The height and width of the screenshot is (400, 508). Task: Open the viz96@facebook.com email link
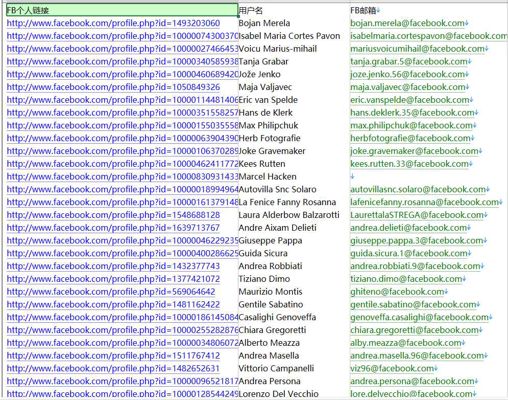click(x=392, y=369)
